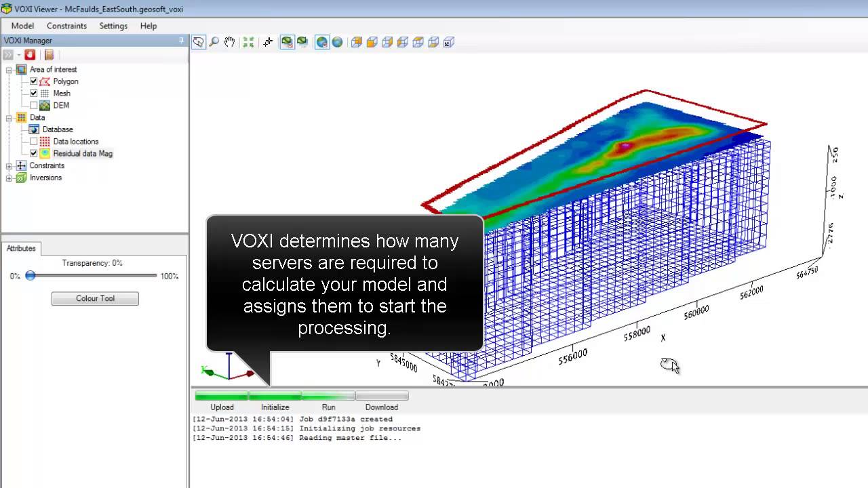Image resolution: width=868 pixels, height=488 pixels.
Task: Toggle the VOXI Manager pin
Action: tap(181, 41)
